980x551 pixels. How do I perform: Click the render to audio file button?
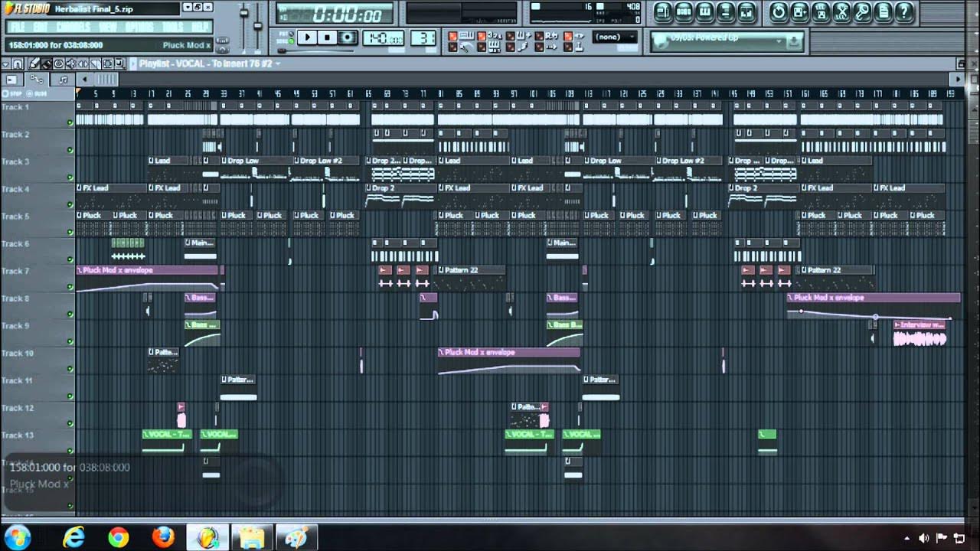coord(820,11)
